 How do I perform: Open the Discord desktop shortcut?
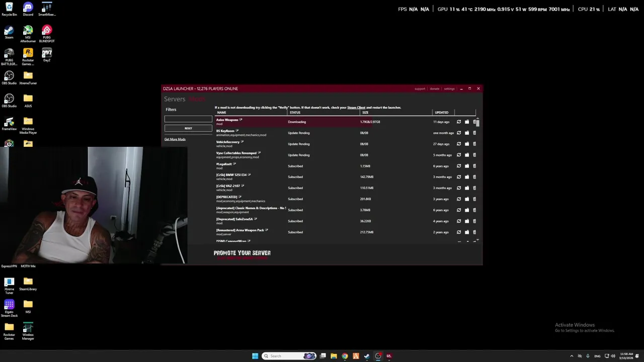[x=28, y=9]
